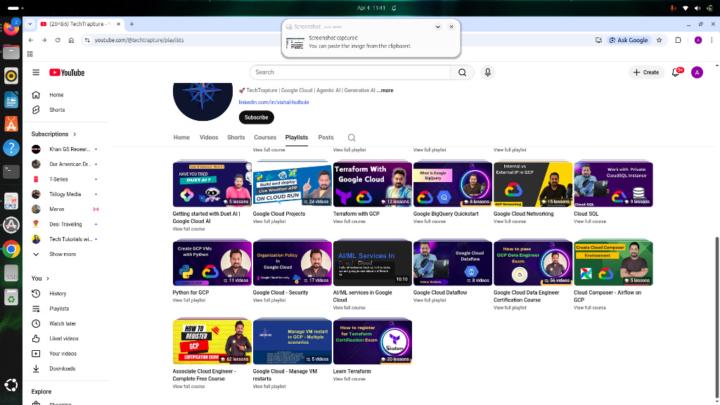Open Help from the Ubuntu dock
This screenshot has height=405, width=720.
point(11,148)
